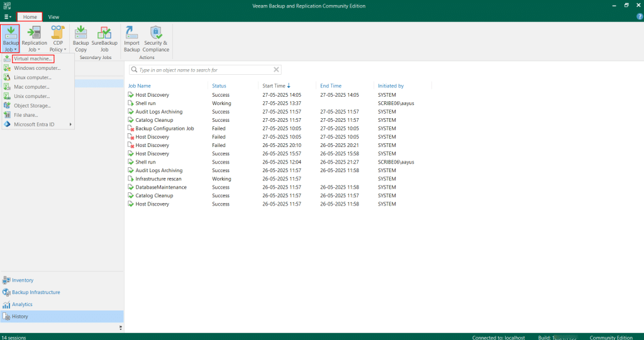Viewport: 644px width, 340px height.
Task: Switch to the View ribbon tab
Action: 53,17
